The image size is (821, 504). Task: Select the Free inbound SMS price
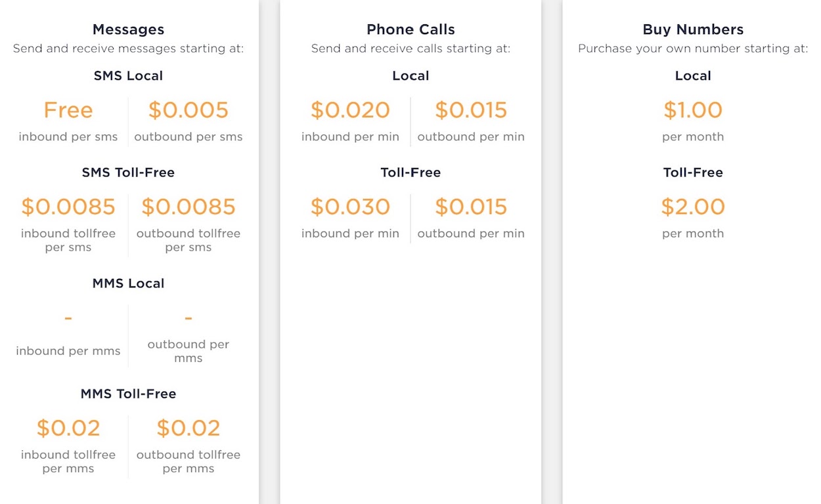coord(68,110)
